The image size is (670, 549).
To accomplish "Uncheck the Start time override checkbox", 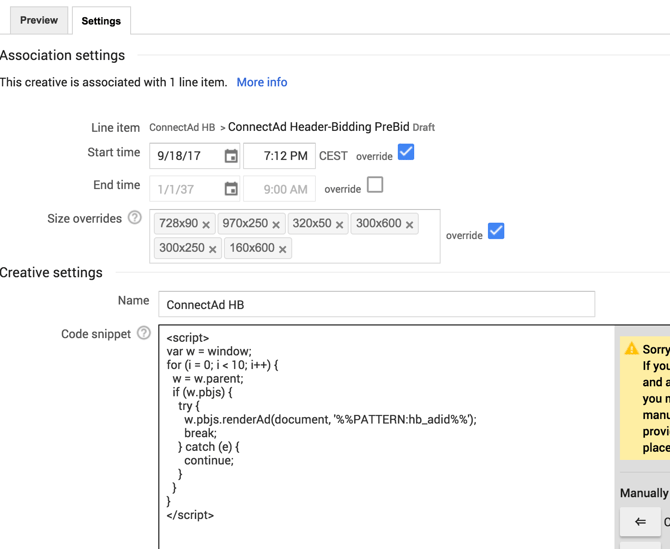I will [406, 152].
